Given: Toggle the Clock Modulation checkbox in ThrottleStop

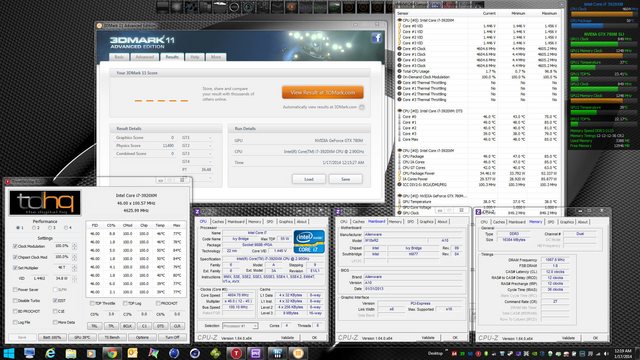Looking at the screenshot, I should [x=15, y=246].
